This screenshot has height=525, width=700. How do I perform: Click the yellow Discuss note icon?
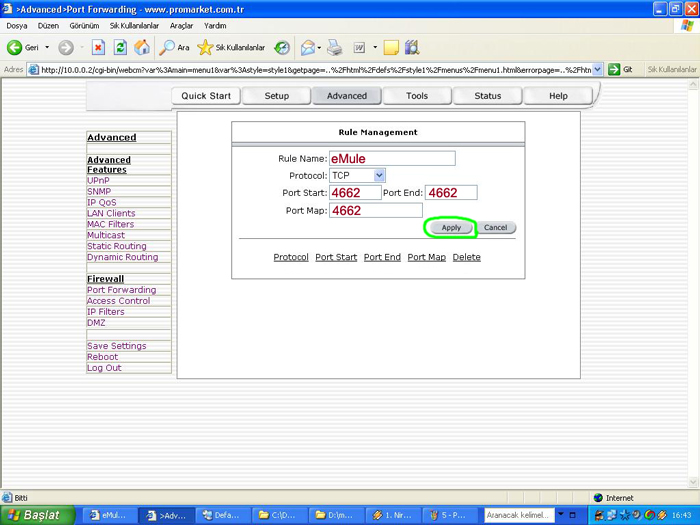(391, 47)
